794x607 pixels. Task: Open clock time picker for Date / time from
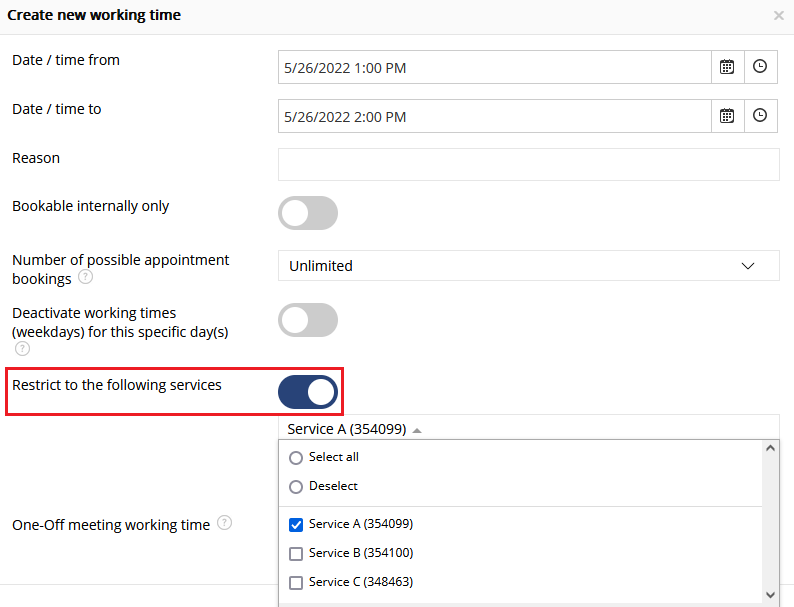[x=760, y=67]
